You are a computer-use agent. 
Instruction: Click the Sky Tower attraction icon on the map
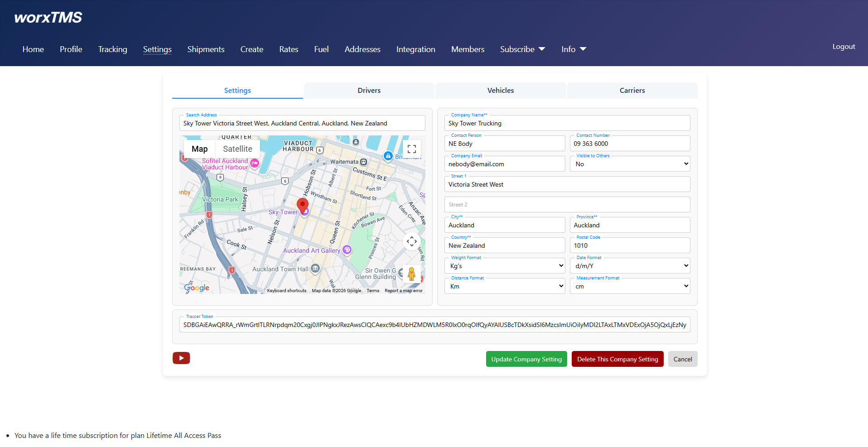point(305,212)
